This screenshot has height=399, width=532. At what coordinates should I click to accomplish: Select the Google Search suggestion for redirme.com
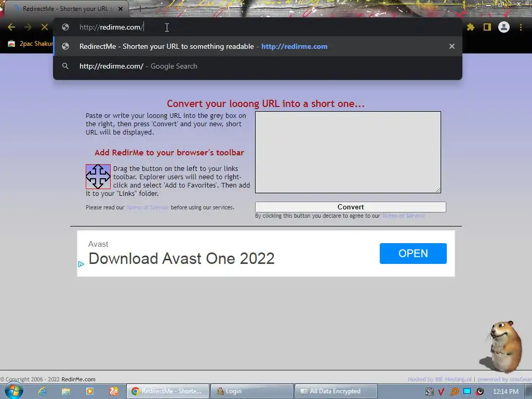pos(258,66)
